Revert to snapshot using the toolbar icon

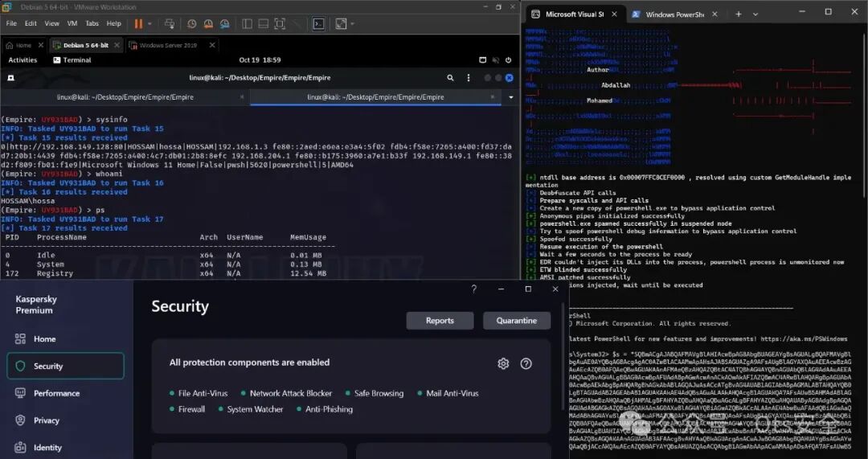tap(208, 24)
